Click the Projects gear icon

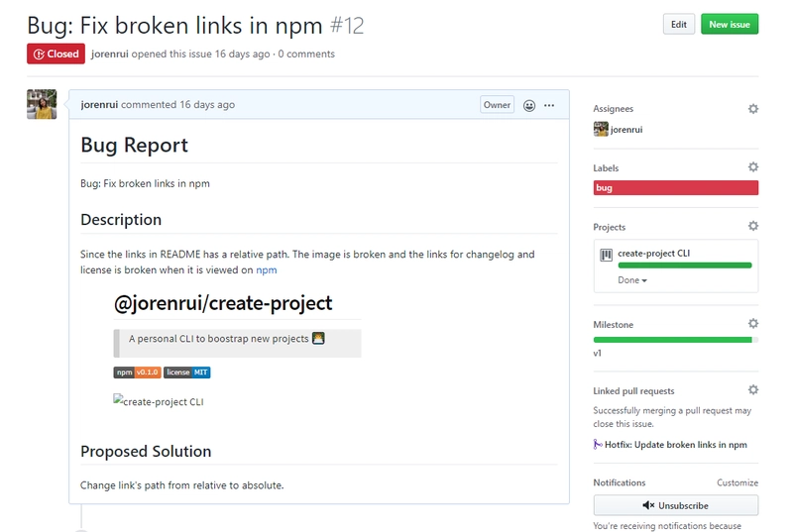(752, 227)
